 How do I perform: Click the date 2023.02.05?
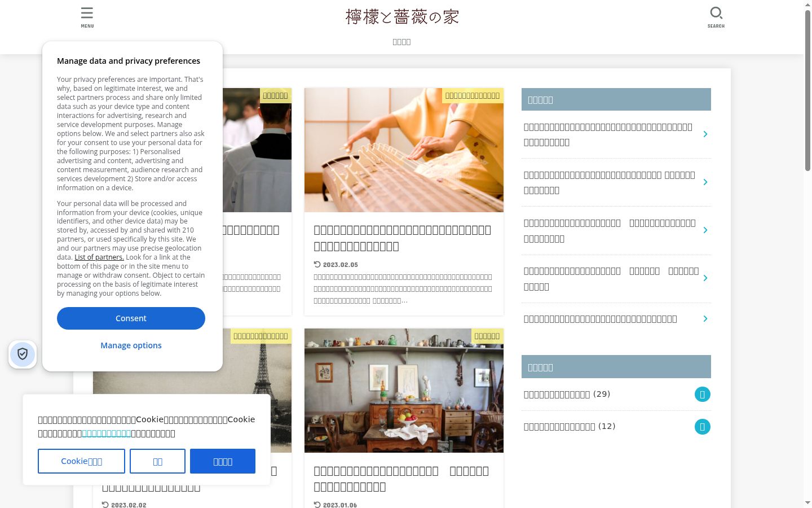(341, 265)
